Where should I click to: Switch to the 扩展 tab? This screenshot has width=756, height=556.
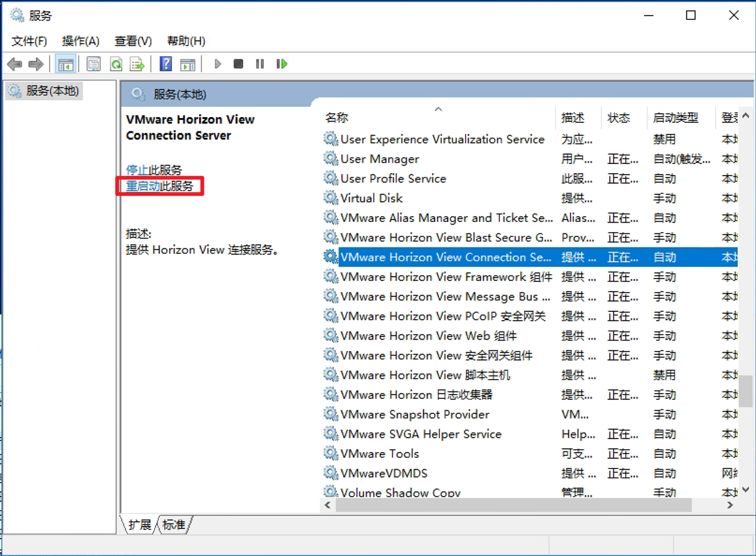[140, 525]
